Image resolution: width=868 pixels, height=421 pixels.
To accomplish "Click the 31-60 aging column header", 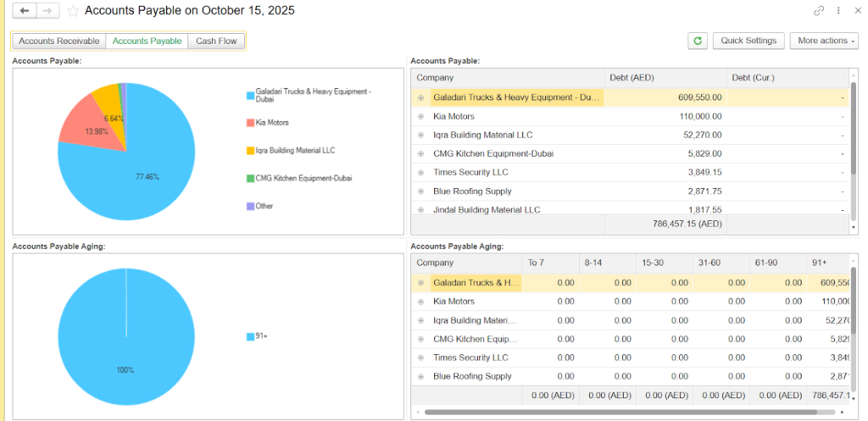I will click(721, 263).
